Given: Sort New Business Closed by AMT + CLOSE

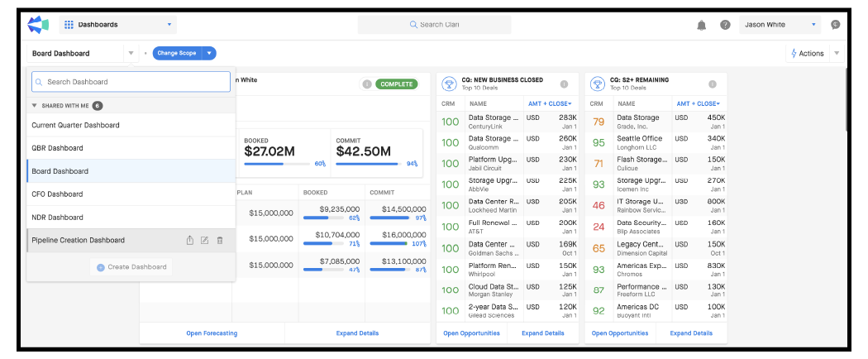Looking at the screenshot, I should click(550, 103).
